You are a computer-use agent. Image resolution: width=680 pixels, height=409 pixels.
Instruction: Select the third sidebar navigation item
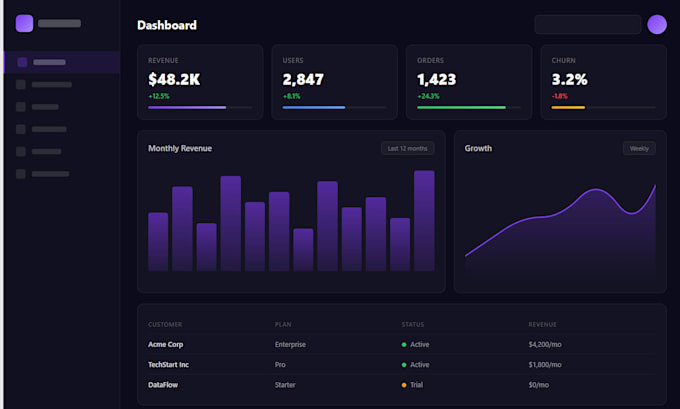(x=62, y=107)
